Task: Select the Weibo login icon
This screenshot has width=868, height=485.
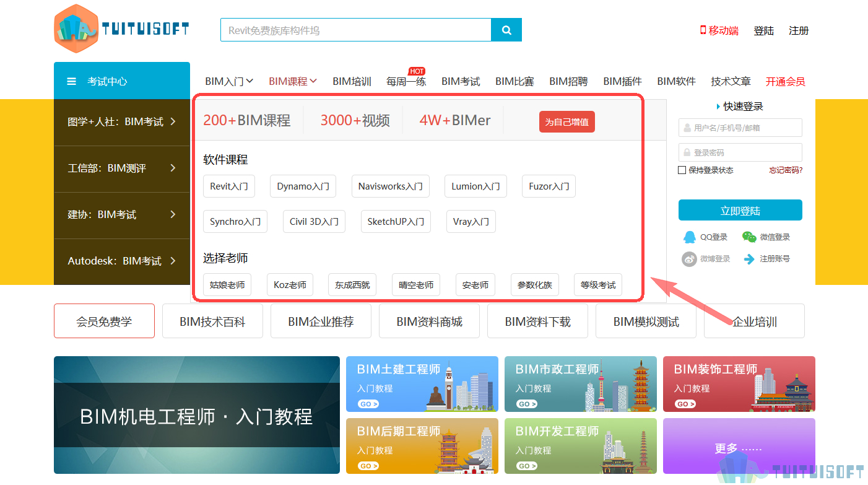Action: pos(689,259)
